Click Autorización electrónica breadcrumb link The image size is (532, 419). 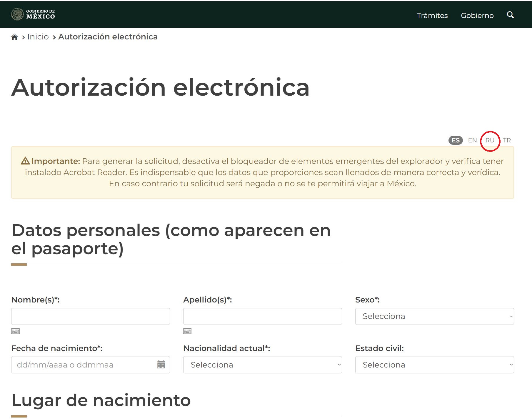pyautogui.click(x=108, y=37)
